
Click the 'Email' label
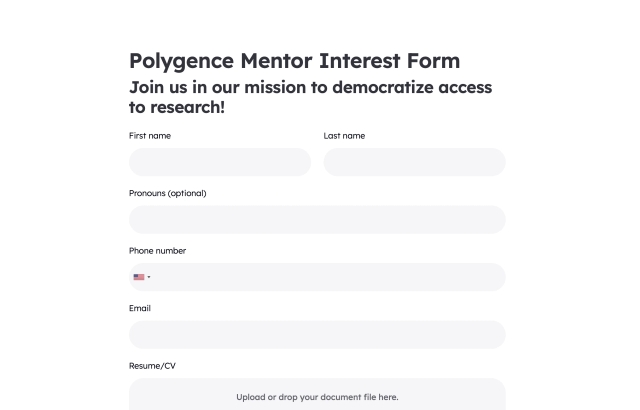140,308
